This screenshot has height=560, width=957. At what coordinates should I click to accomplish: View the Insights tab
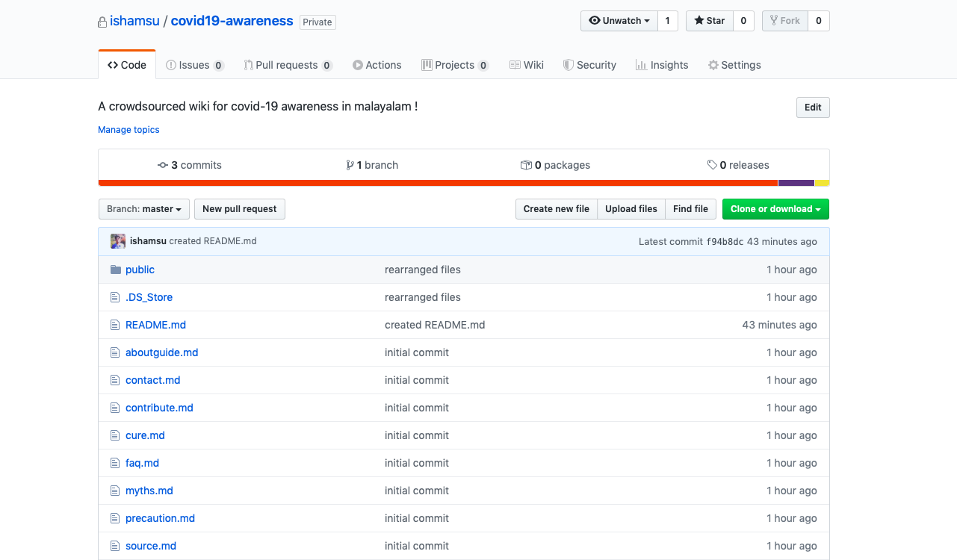(x=662, y=65)
